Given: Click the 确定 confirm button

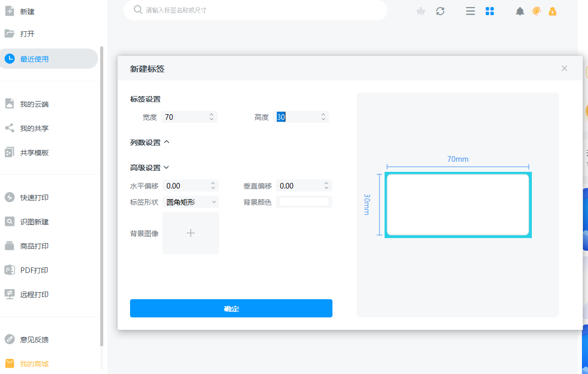Looking at the screenshot, I should pyautogui.click(x=231, y=308).
